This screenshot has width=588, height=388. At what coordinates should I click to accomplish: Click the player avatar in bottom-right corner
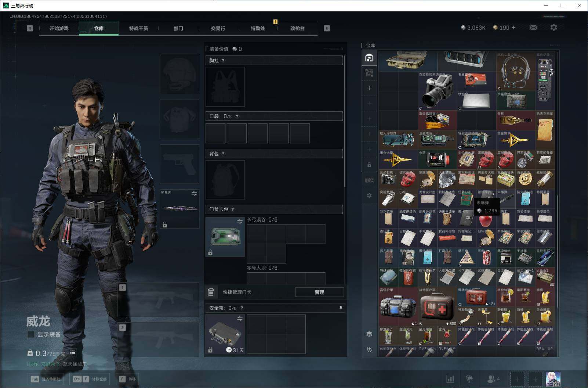tap(553, 379)
